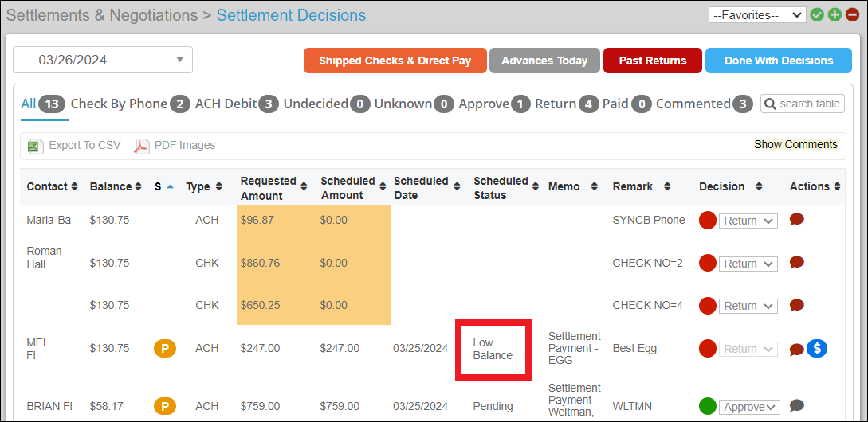Click red status circle for Best Egg row
Viewport: 868px width, 422px height.
[x=708, y=349]
